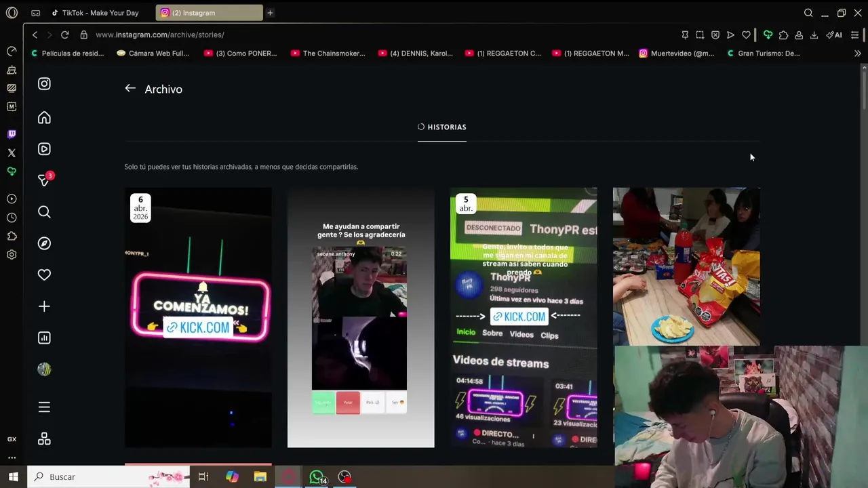Click Instagram Create plus icon
Image resolution: width=868 pixels, height=488 pixels.
44,306
